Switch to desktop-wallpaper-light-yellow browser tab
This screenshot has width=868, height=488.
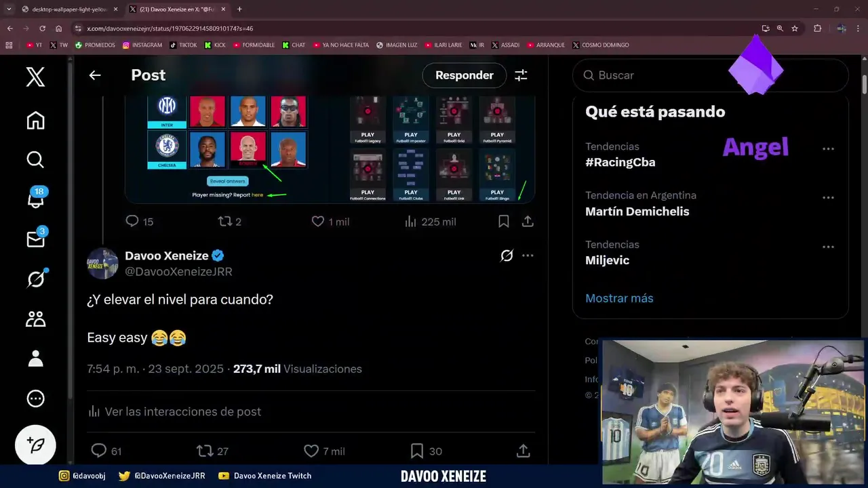(70, 9)
